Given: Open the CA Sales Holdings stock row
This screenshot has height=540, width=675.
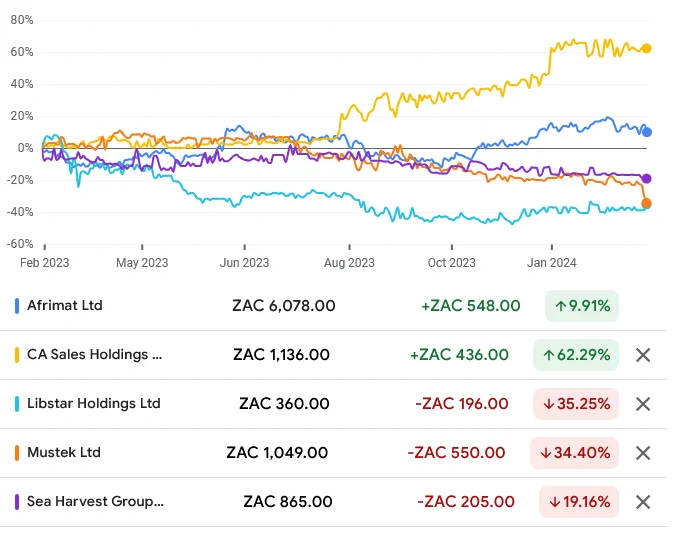Looking at the screenshot, I should click(334, 355).
